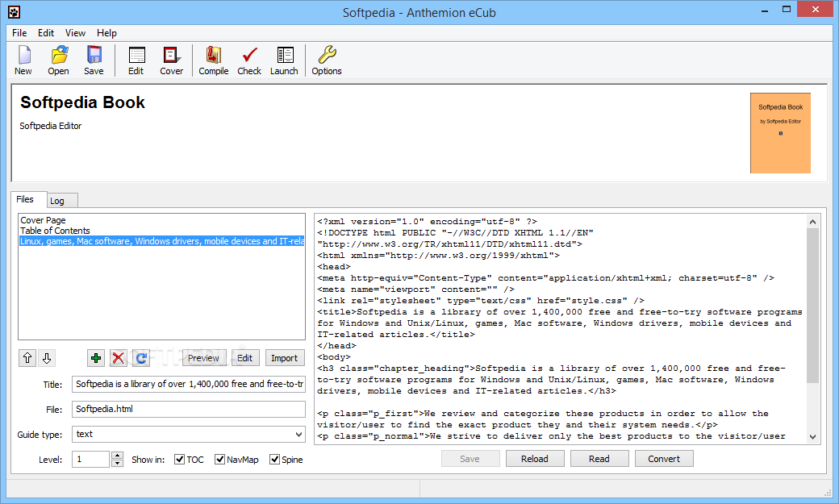Decrease Level with the down spinner arrow
Screen dimensions: 839x504
click(117, 464)
